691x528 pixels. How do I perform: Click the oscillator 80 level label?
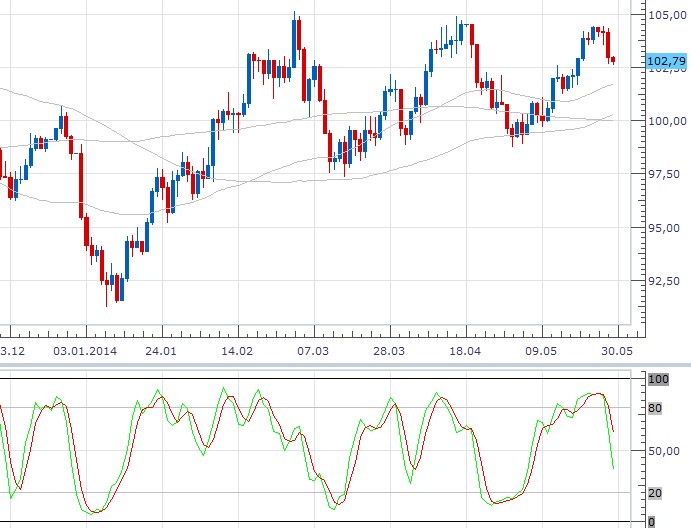[656, 407]
